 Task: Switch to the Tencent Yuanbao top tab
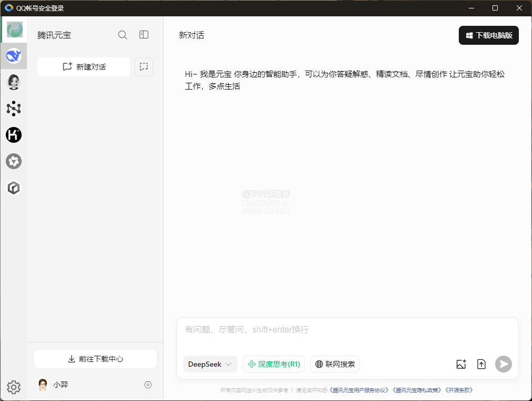pyautogui.click(x=14, y=30)
